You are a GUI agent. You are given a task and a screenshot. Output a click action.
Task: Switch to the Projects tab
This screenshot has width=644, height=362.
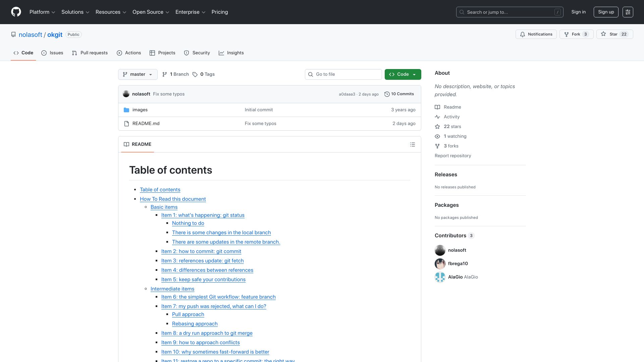162,53
